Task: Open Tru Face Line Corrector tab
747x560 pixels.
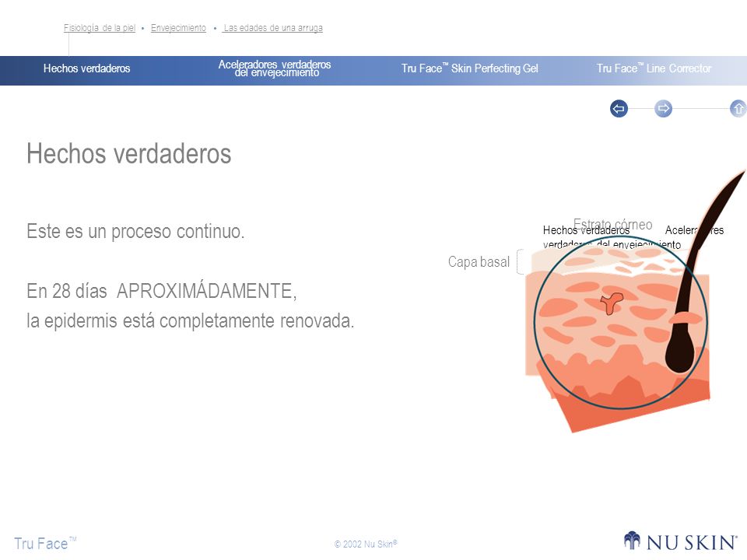Action: (654, 68)
